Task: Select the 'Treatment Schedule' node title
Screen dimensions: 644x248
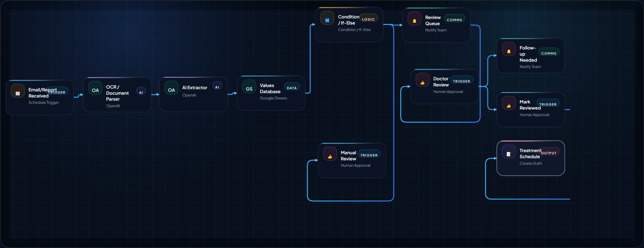Action: tap(530, 153)
